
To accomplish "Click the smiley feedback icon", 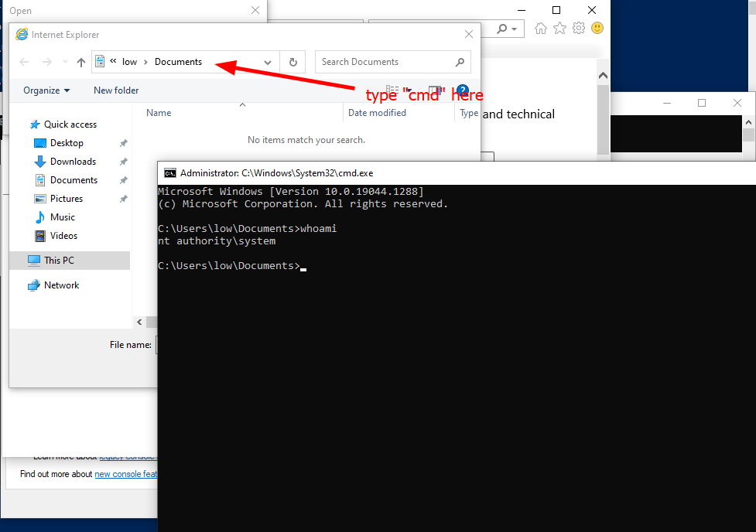I will point(597,29).
